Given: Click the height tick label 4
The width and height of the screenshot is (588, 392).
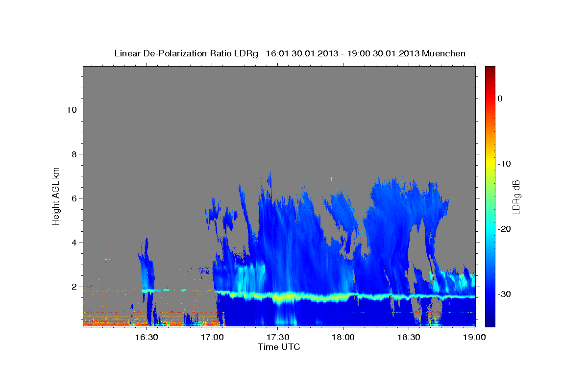Looking at the screenshot, I should (74, 243).
